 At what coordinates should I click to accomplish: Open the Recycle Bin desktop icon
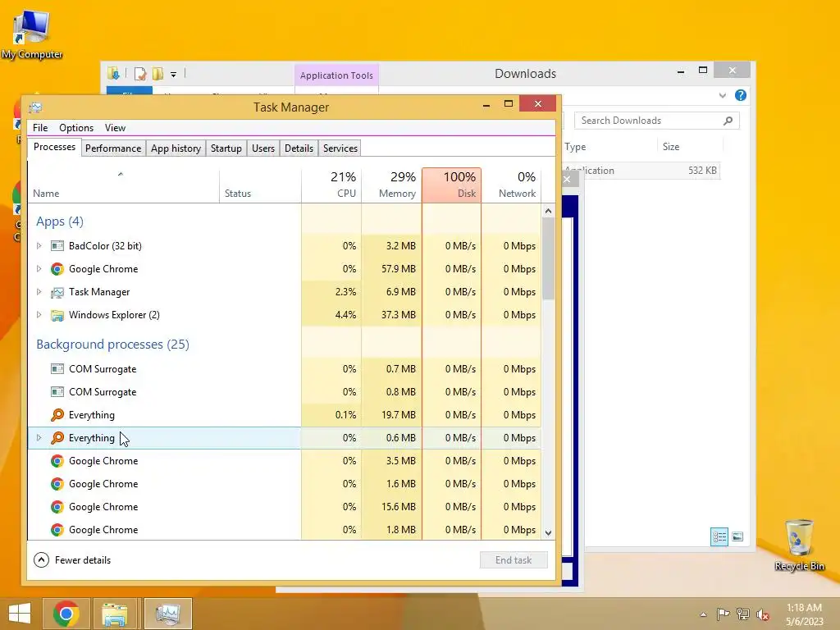click(x=799, y=545)
